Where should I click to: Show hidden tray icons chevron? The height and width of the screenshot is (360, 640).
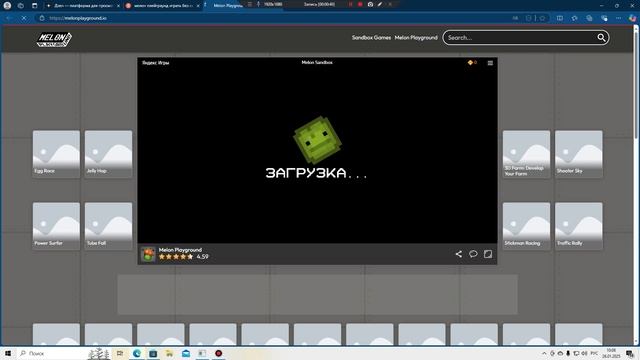pyautogui.click(x=544, y=353)
